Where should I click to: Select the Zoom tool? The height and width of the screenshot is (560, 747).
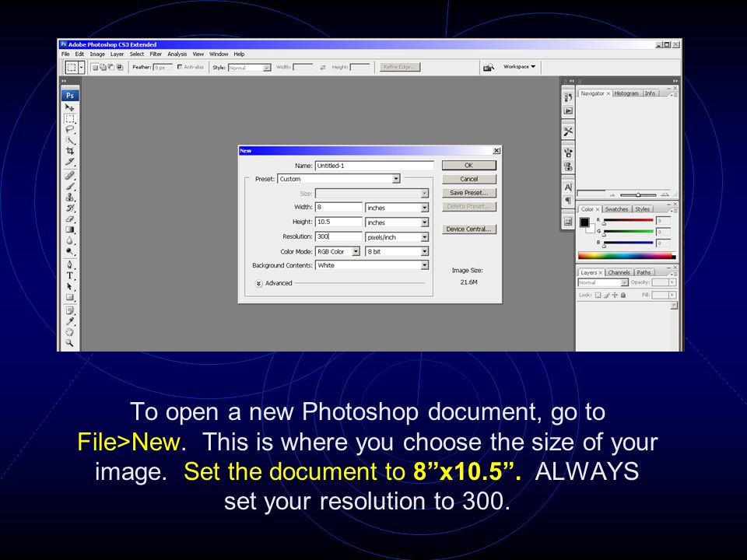(69, 343)
